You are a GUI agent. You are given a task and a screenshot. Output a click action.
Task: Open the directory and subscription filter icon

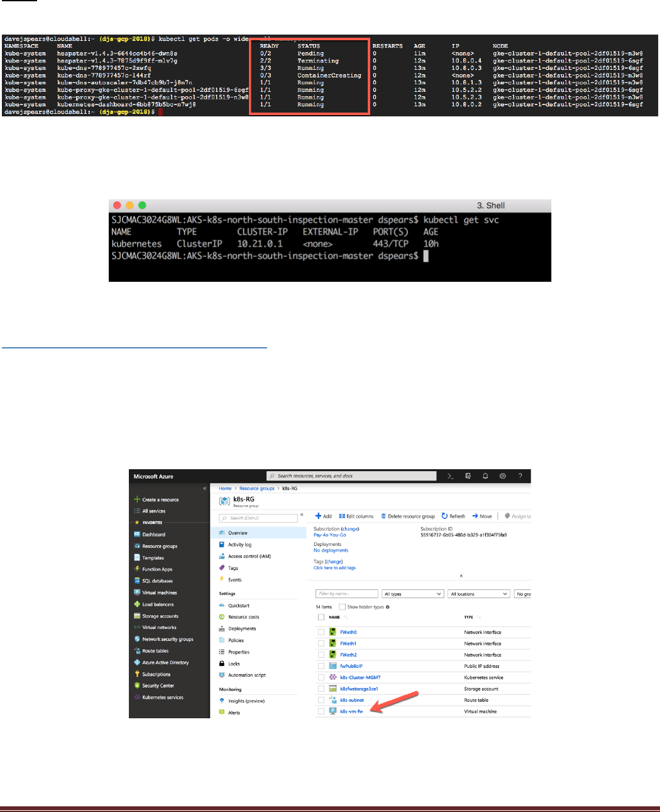click(x=468, y=476)
